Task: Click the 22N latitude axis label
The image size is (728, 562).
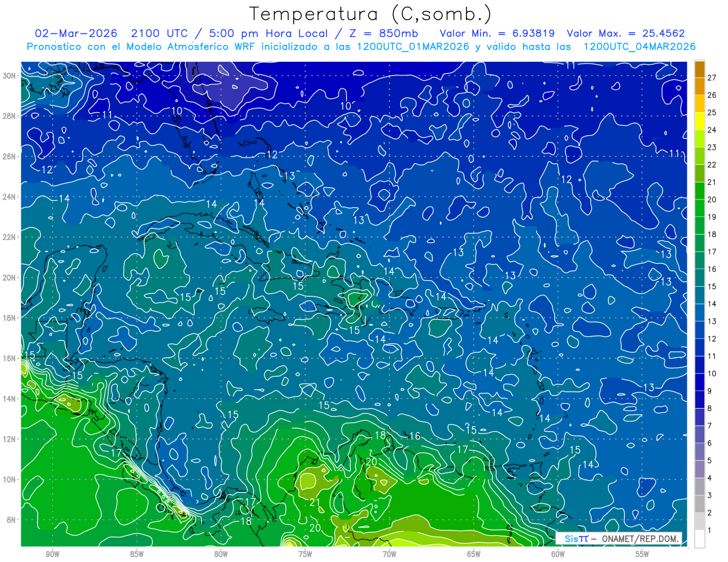Action: coord(10,237)
